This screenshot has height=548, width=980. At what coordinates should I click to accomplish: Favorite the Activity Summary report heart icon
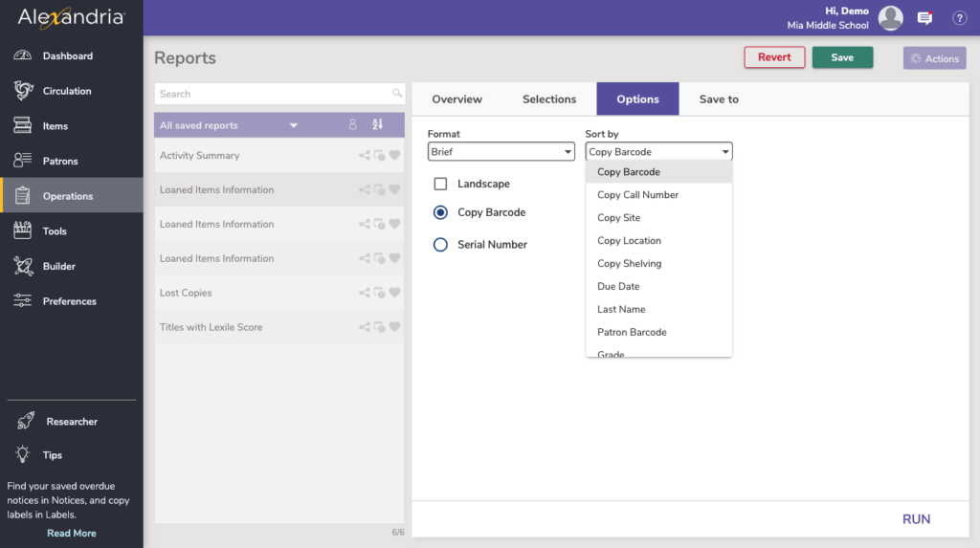coord(394,156)
